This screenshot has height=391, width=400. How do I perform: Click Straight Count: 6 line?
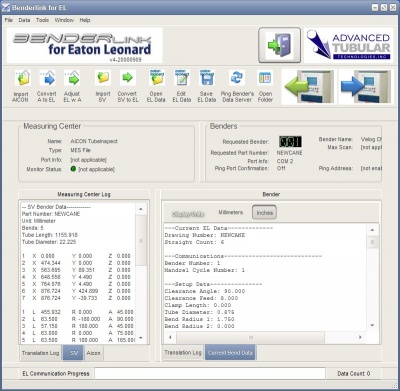pos(194,242)
